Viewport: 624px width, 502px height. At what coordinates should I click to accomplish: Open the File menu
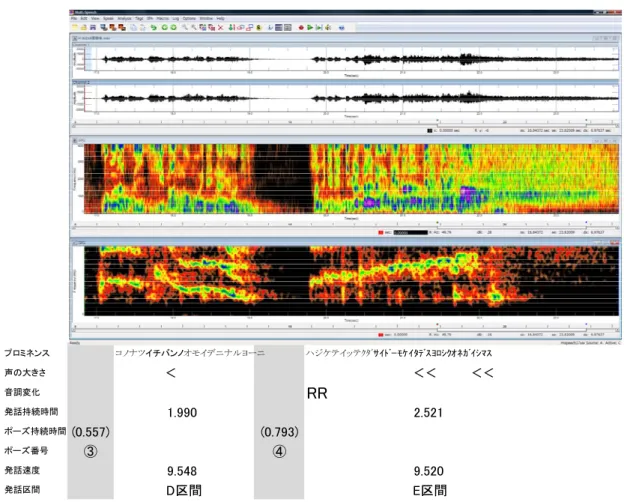tap(74, 18)
